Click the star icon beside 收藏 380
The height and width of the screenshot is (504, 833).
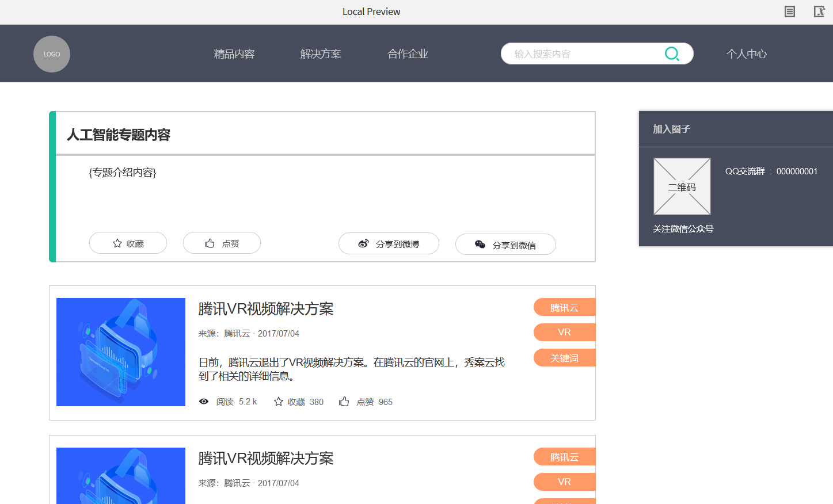[x=279, y=402]
